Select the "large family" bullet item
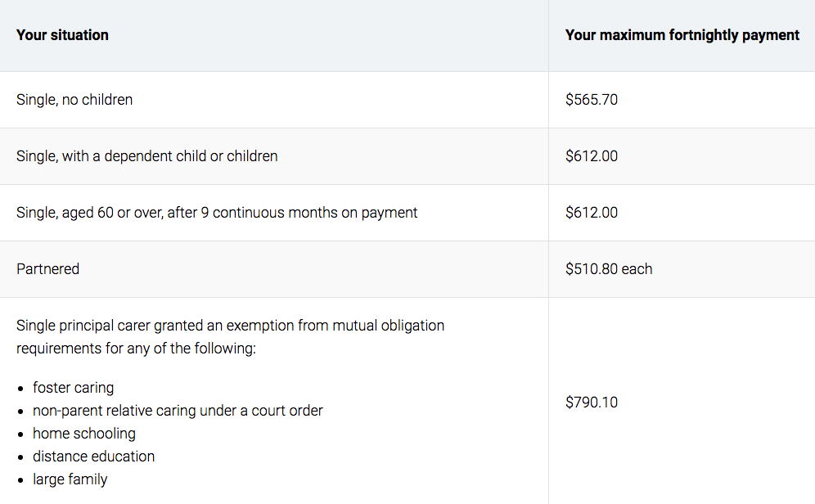This screenshot has height=504, width=815. 70,479
